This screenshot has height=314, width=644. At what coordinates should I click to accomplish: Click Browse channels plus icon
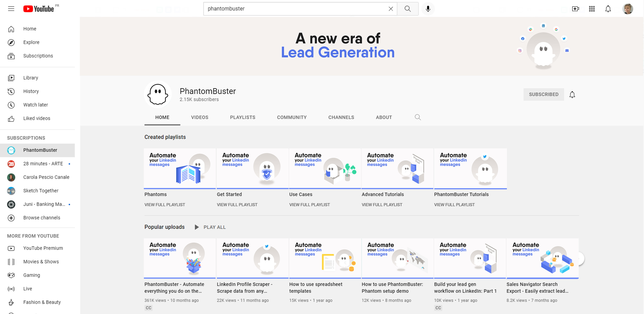click(11, 218)
